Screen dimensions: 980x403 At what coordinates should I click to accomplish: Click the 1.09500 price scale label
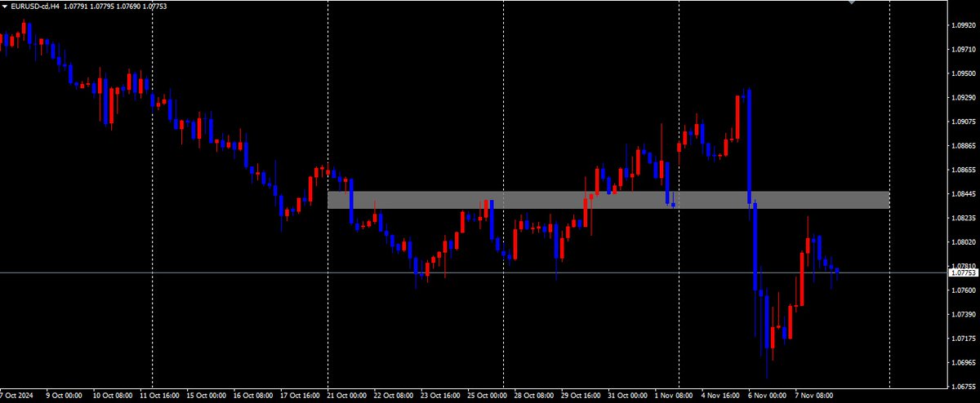click(964, 73)
